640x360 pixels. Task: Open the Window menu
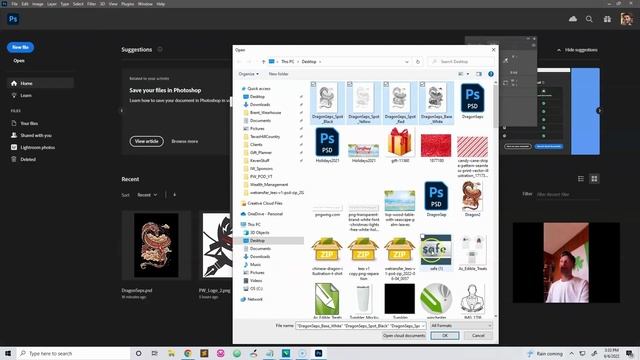[145, 4]
